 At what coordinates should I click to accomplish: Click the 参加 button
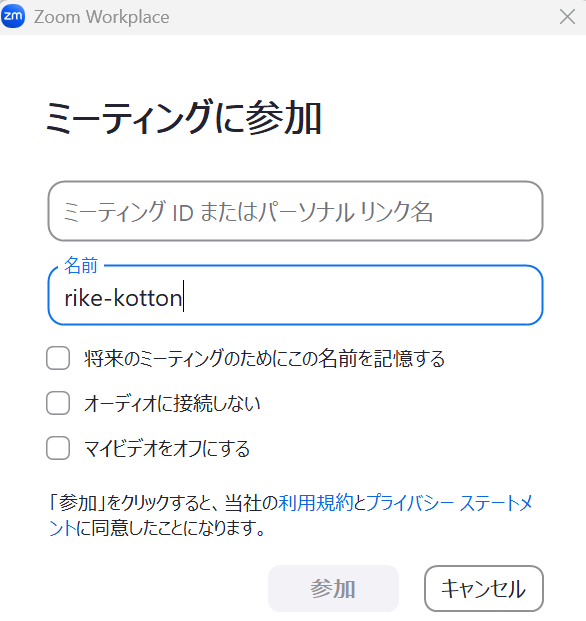click(x=333, y=589)
